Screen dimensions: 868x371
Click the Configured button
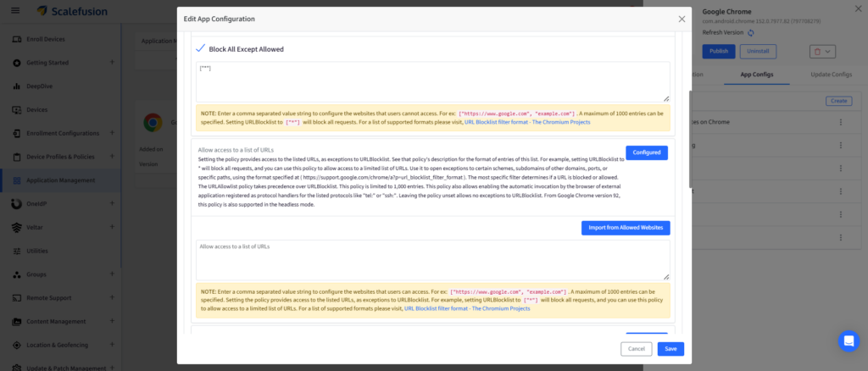647,152
